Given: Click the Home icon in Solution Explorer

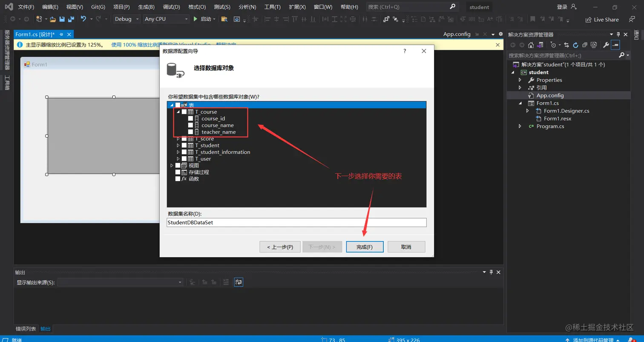Looking at the screenshot, I should click(x=531, y=45).
